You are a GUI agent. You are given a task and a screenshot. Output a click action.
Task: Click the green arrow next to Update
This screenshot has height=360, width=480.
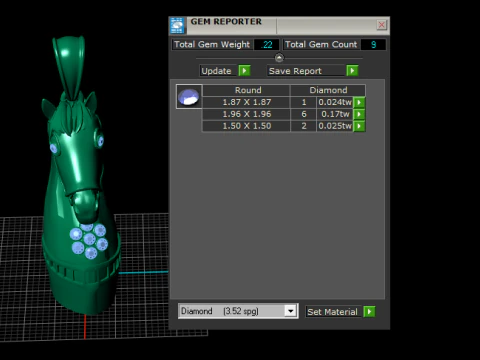click(x=244, y=71)
